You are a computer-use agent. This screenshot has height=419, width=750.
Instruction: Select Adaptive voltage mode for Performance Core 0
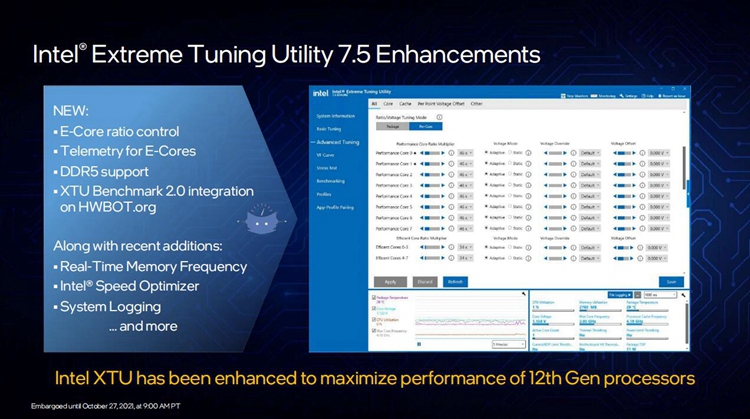[494, 153]
